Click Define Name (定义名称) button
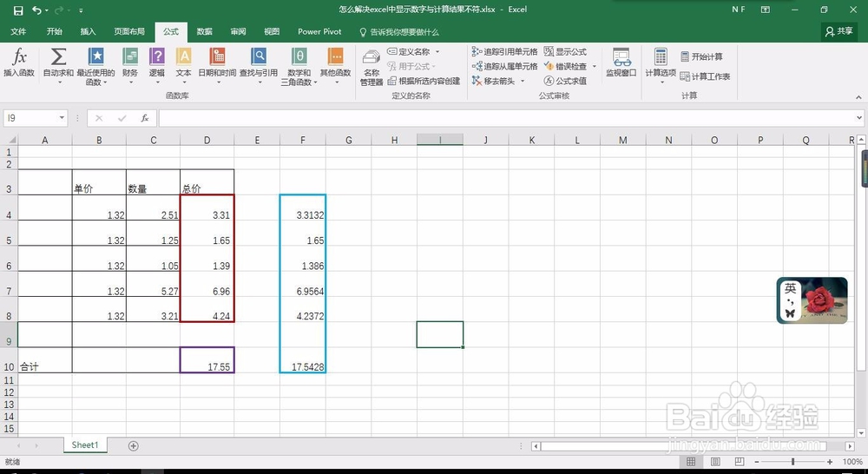 coord(409,51)
